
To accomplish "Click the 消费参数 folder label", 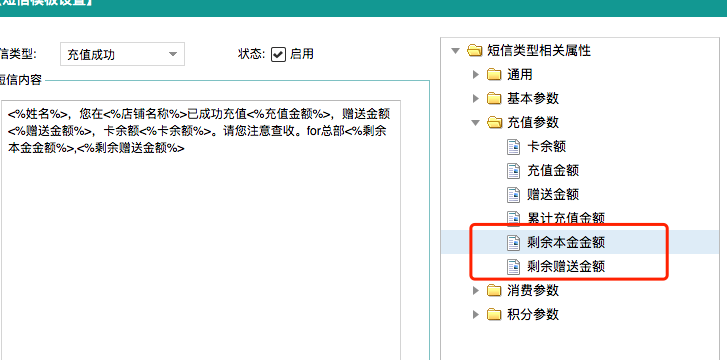I will point(533,290).
